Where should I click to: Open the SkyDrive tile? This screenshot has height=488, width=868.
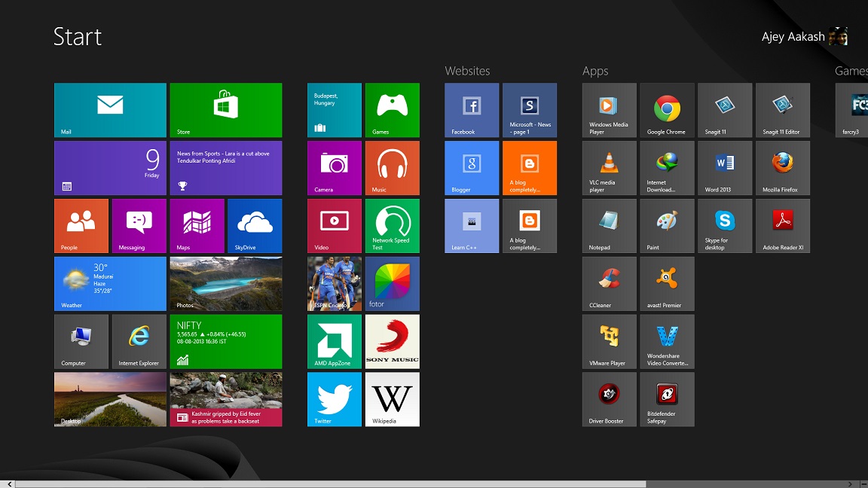pyautogui.click(x=255, y=226)
